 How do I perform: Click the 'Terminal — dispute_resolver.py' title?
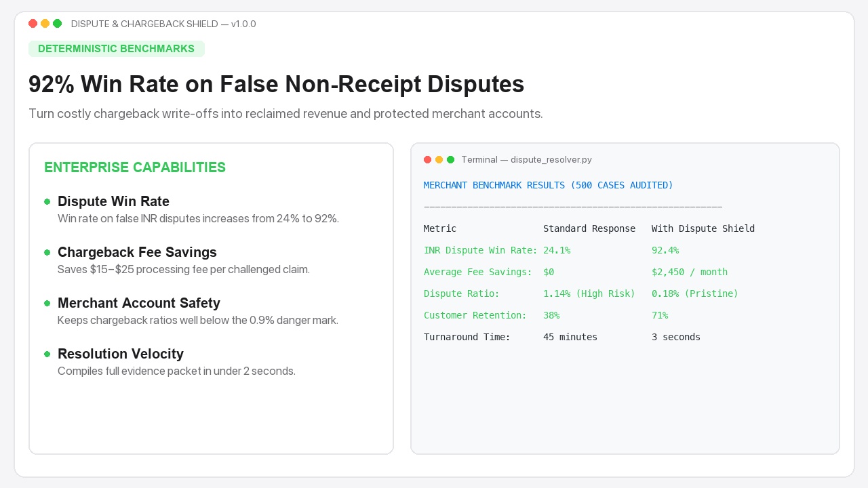point(526,160)
